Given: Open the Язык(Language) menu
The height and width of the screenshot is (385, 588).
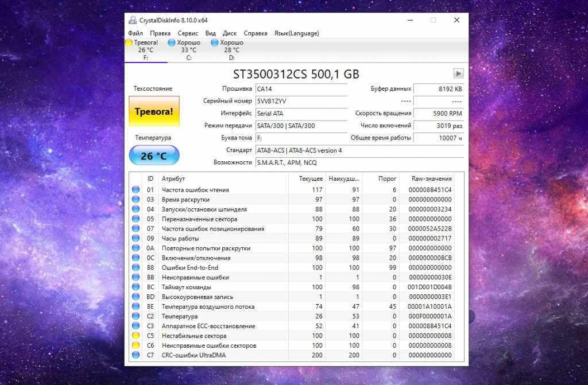Looking at the screenshot, I should [x=296, y=33].
